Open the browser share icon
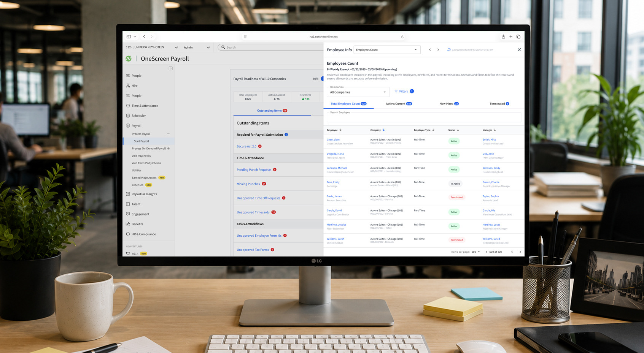This screenshot has height=353, width=644. pos(503,37)
